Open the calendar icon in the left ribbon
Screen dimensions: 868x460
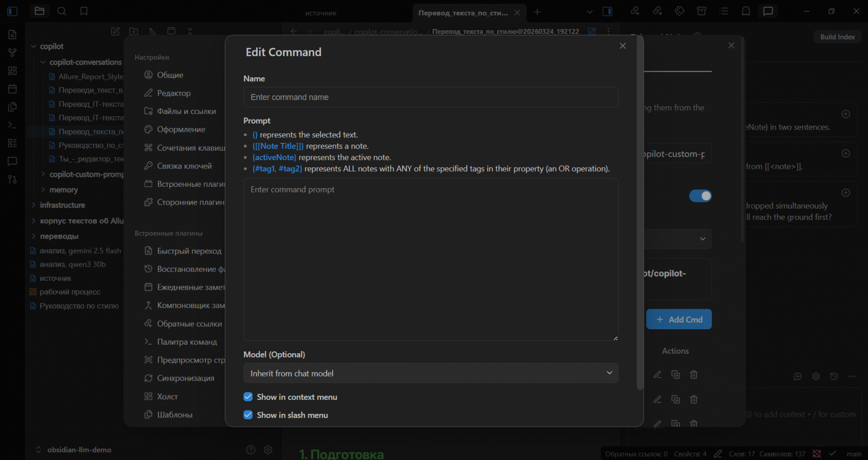[x=12, y=89]
